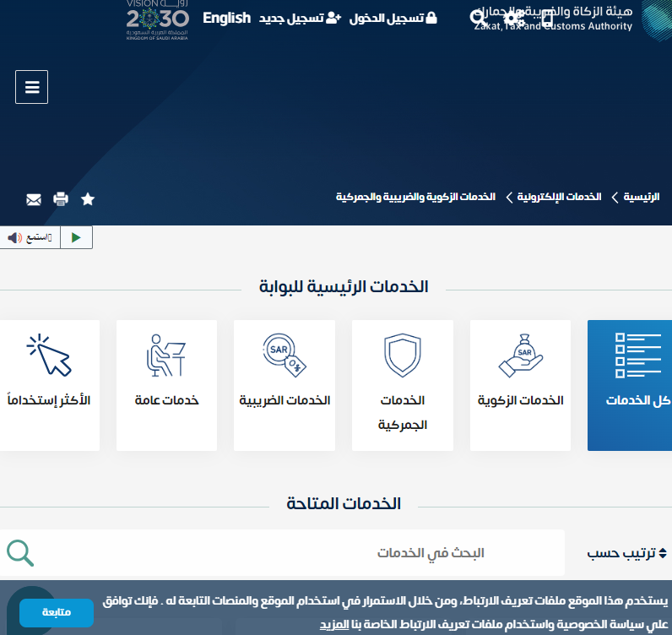Switch language to English

[x=226, y=18]
